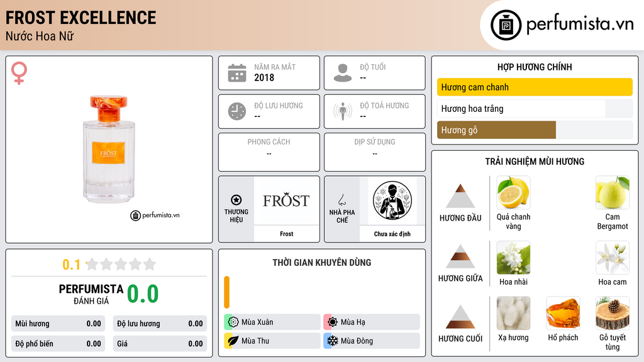Click the green 0.0 Perfumista score
This screenshot has height=362, width=644.
click(x=143, y=293)
